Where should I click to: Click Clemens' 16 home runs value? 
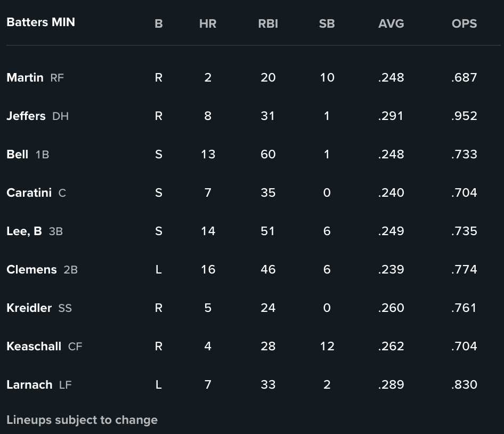click(x=208, y=269)
